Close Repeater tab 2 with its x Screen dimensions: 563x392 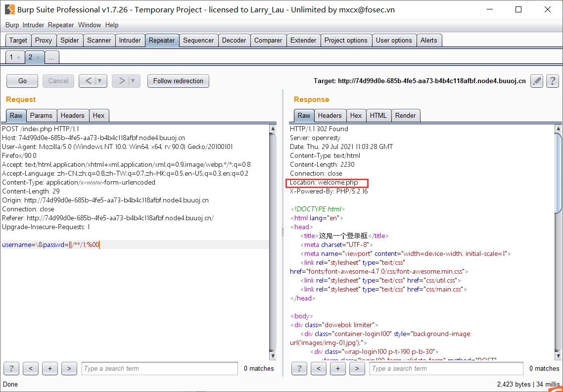[38, 57]
